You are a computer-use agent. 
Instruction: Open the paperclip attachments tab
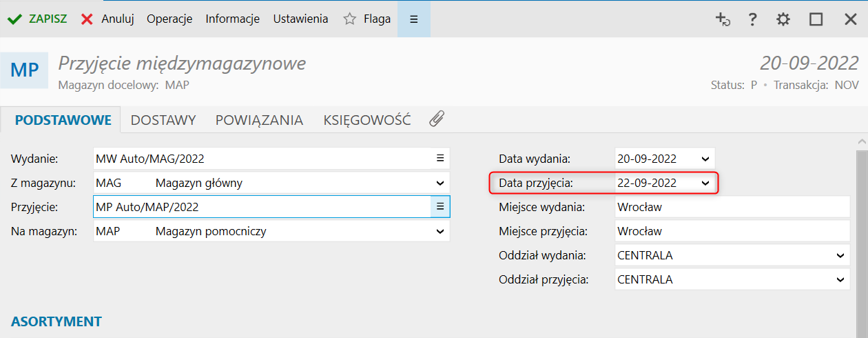pos(436,119)
